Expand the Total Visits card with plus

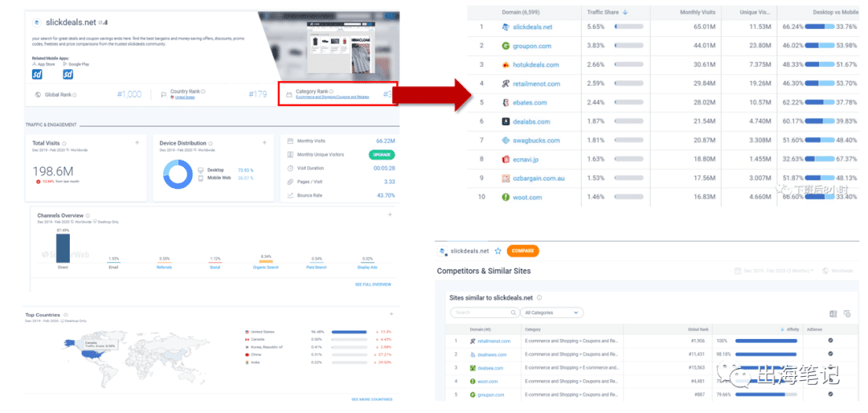pyautogui.click(x=137, y=143)
